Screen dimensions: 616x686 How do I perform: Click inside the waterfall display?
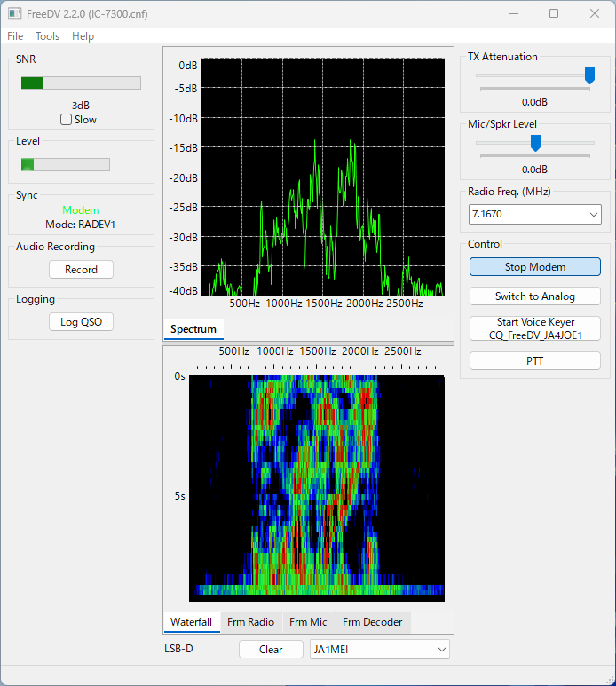coord(317,488)
